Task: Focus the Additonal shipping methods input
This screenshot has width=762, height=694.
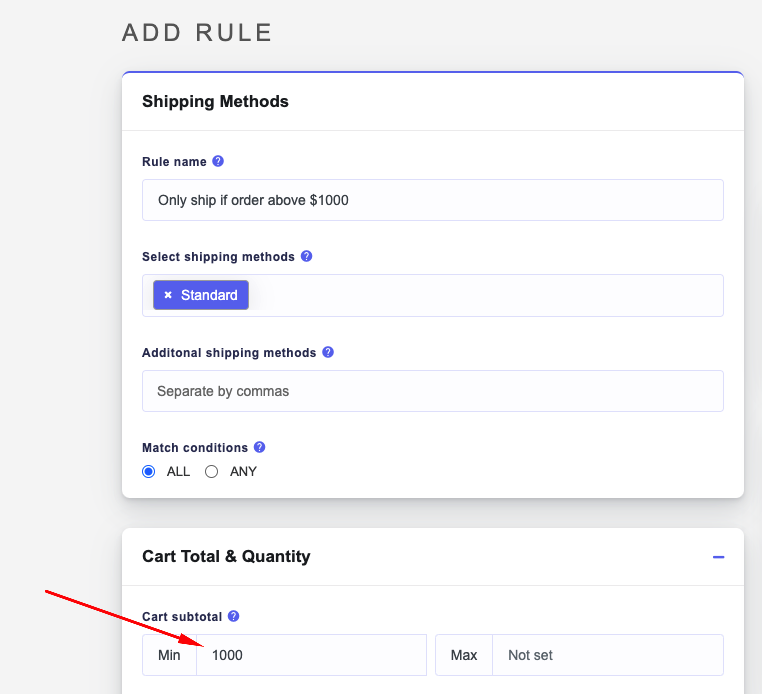Action: pyautogui.click(x=432, y=391)
